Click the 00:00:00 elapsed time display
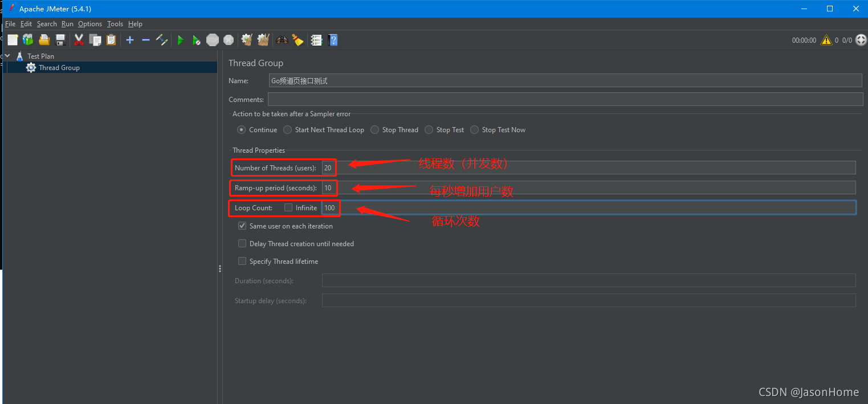This screenshot has width=868, height=404. click(804, 40)
